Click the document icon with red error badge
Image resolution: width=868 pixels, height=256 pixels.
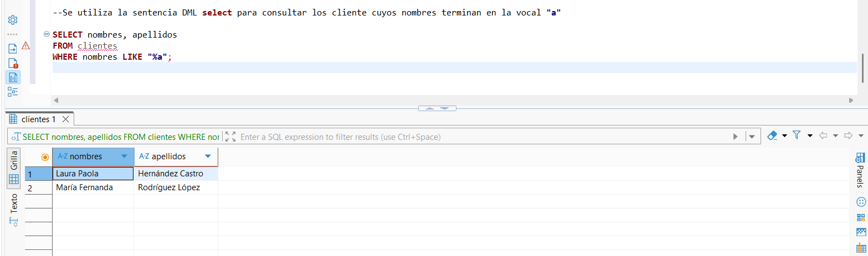[x=12, y=63]
